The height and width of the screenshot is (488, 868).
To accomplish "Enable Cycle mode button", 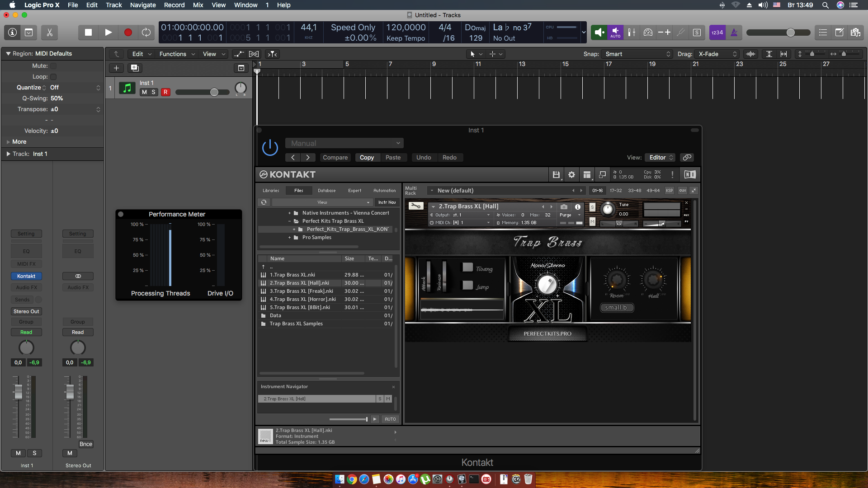I will (146, 33).
